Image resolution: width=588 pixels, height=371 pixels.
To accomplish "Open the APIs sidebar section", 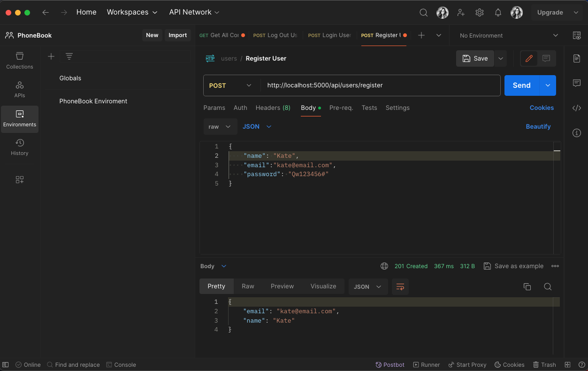I will pos(20,90).
